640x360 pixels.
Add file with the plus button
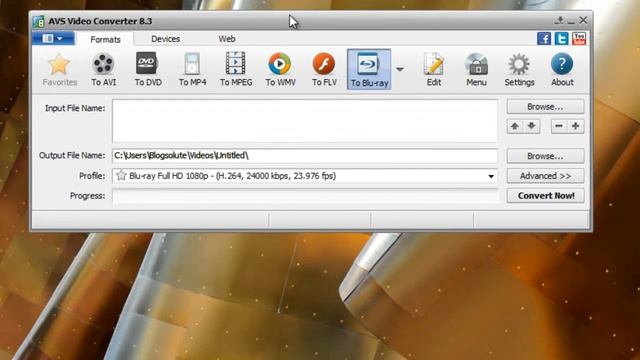(576, 126)
